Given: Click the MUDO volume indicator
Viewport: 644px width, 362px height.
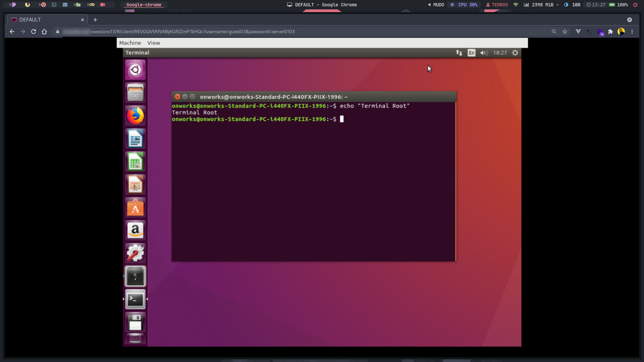Looking at the screenshot, I should 436,5.
